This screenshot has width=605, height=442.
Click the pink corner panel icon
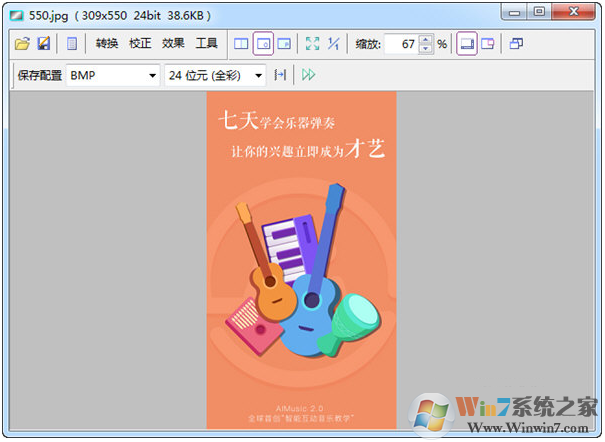pyautogui.click(x=488, y=44)
